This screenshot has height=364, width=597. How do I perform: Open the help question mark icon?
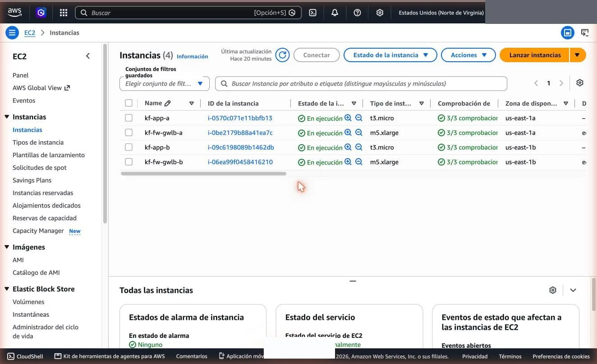357,13
